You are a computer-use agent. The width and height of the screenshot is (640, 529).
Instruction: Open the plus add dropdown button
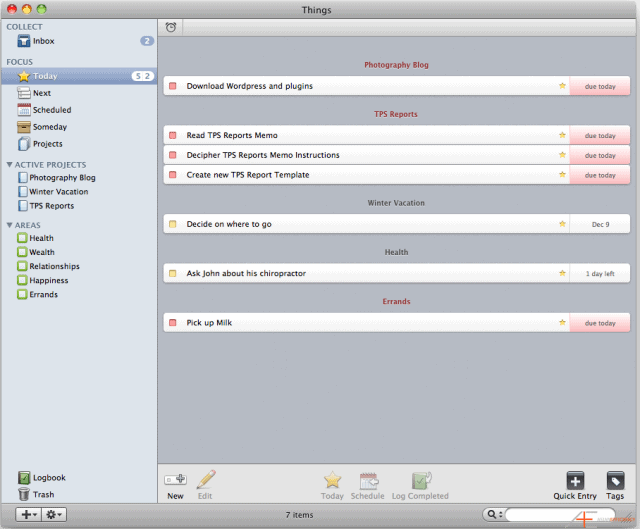(29, 515)
